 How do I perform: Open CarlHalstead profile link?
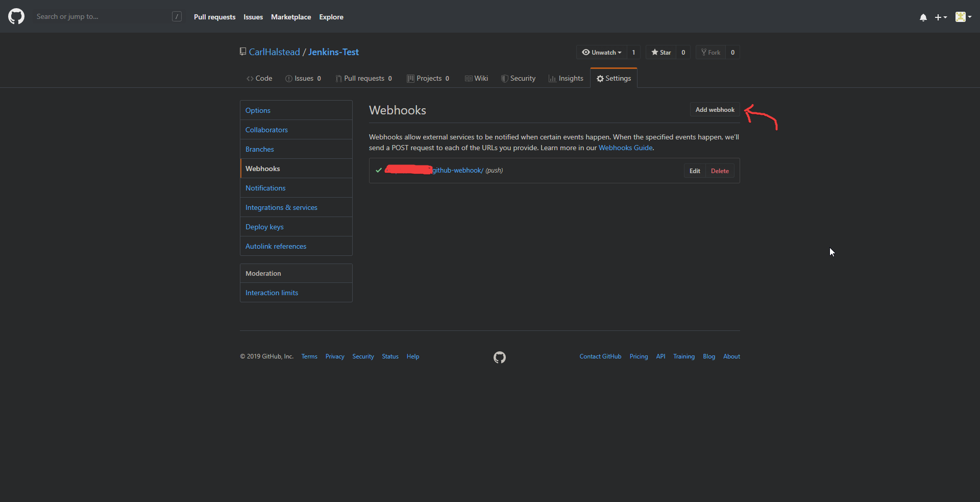click(275, 52)
